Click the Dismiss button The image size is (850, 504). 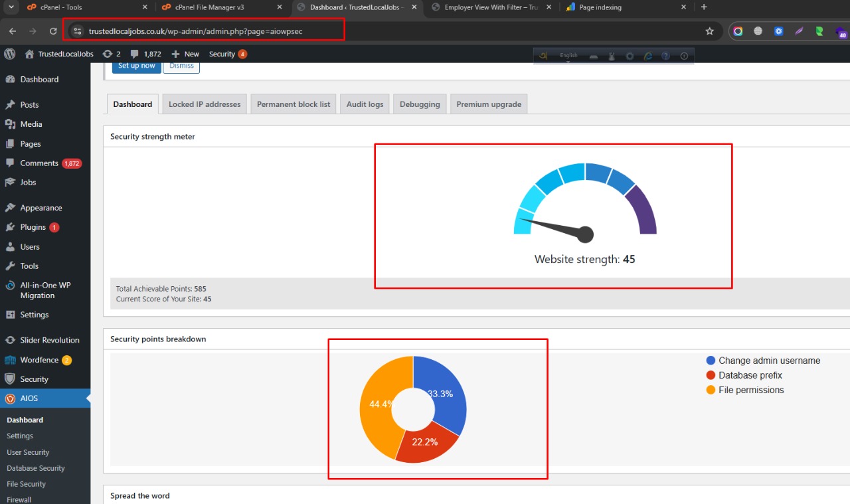coord(181,66)
